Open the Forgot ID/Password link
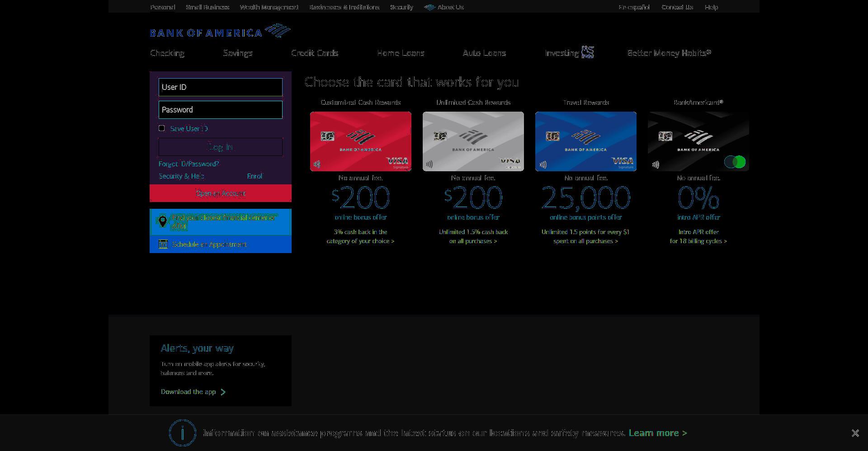 [x=189, y=164]
